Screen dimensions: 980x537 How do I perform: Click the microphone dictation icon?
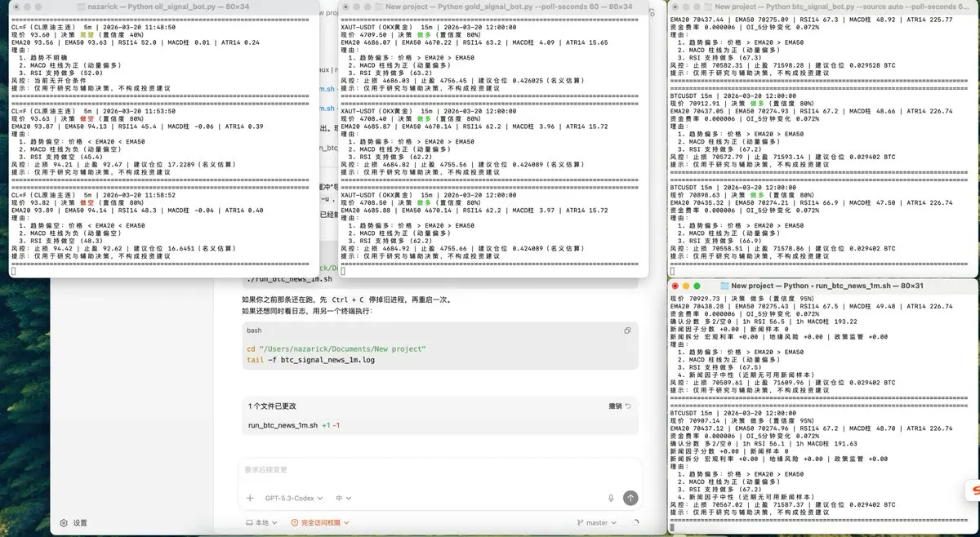click(611, 498)
